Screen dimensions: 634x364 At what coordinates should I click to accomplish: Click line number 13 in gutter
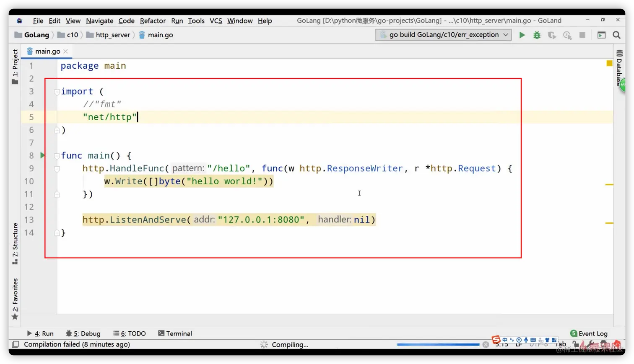29,220
